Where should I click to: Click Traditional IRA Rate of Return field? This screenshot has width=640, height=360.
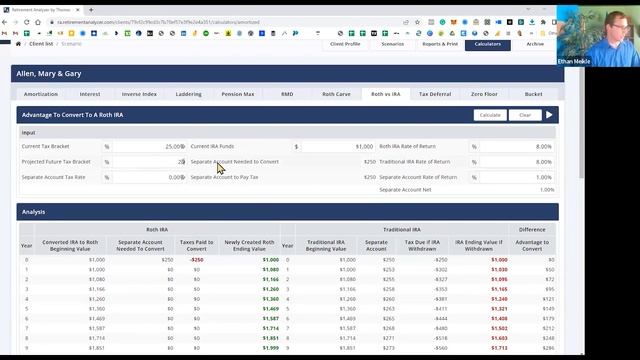(x=516, y=162)
